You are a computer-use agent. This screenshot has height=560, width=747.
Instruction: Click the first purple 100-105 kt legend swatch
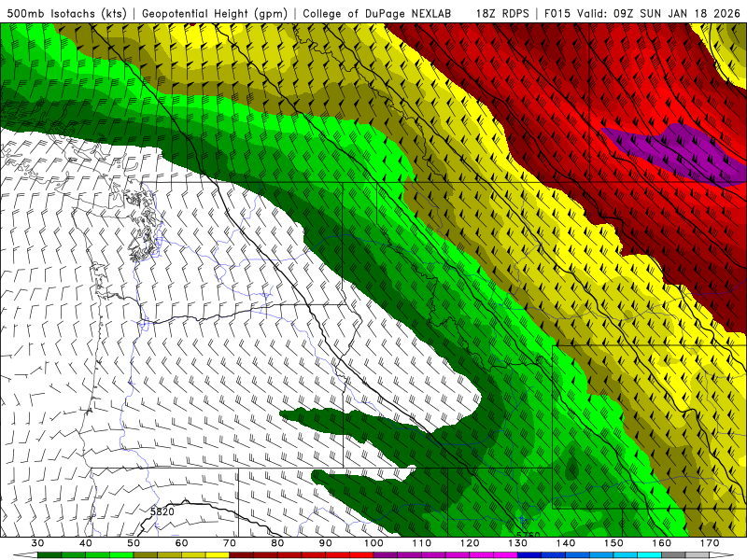point(386,555)
